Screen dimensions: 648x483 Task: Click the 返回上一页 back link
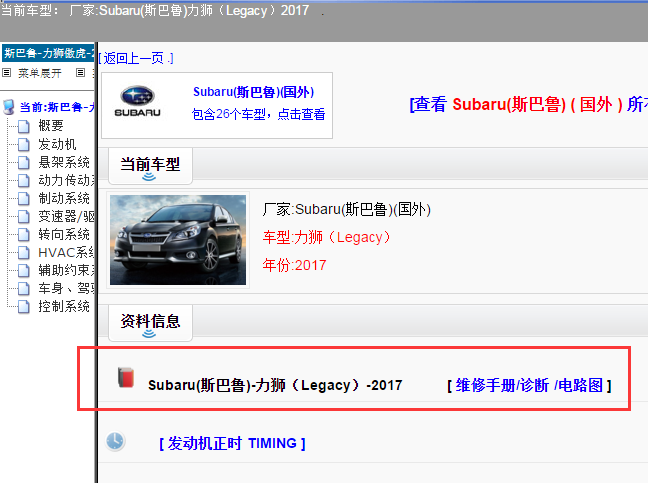click(x=136, y=58)
